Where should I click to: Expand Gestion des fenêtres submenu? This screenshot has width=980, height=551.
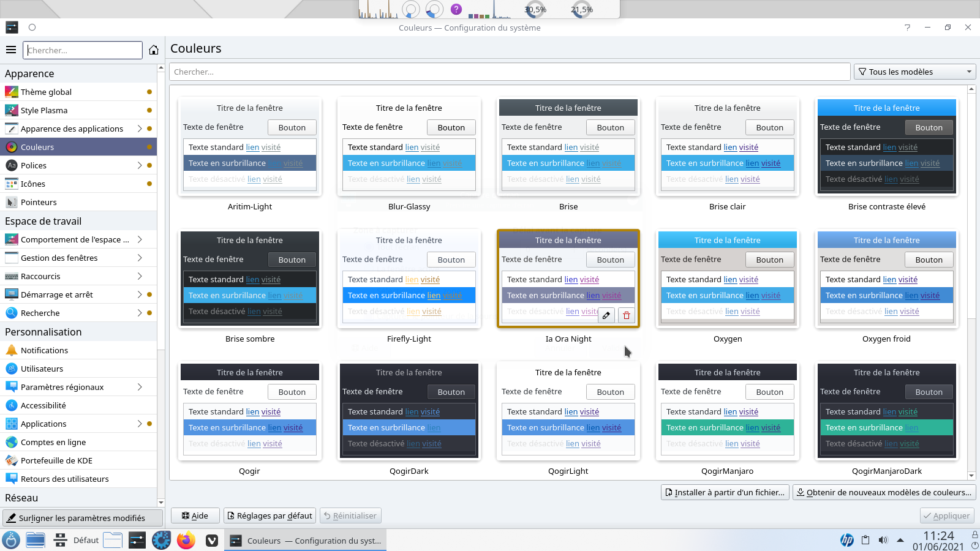pyautogui.click(x=140, y=258)
